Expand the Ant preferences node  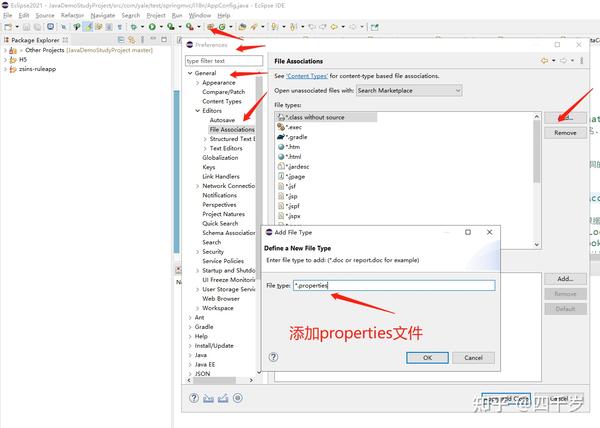(190, 317)
